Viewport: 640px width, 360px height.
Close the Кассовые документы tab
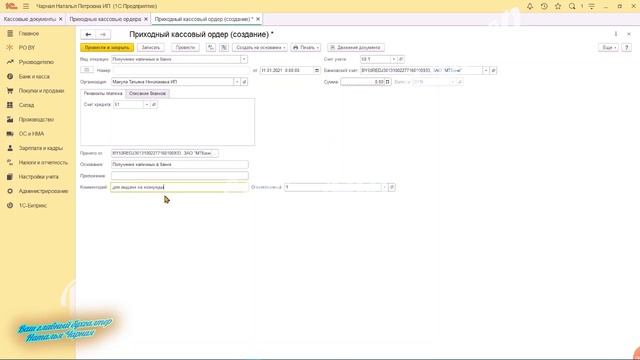[x=61, y=19]
